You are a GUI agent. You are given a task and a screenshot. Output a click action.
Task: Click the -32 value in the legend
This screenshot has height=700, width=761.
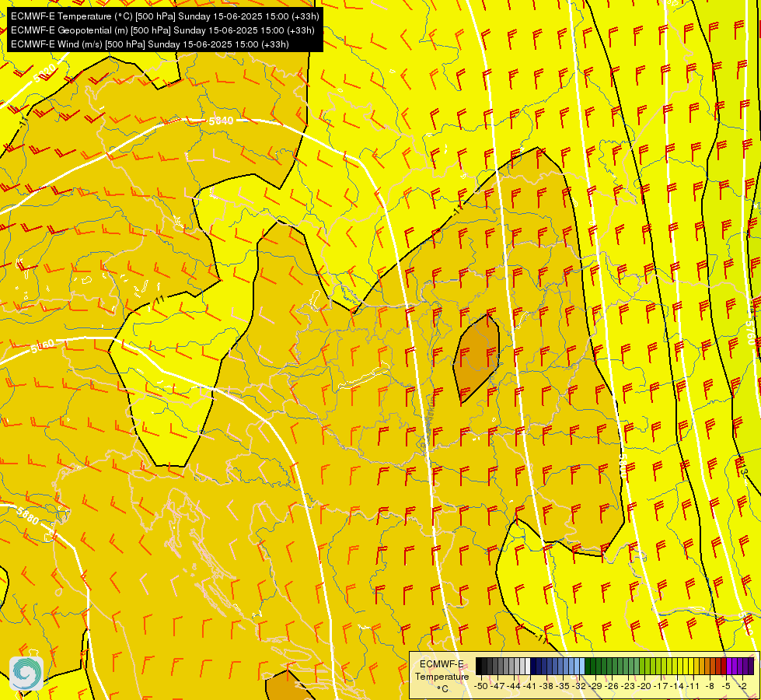578,686
